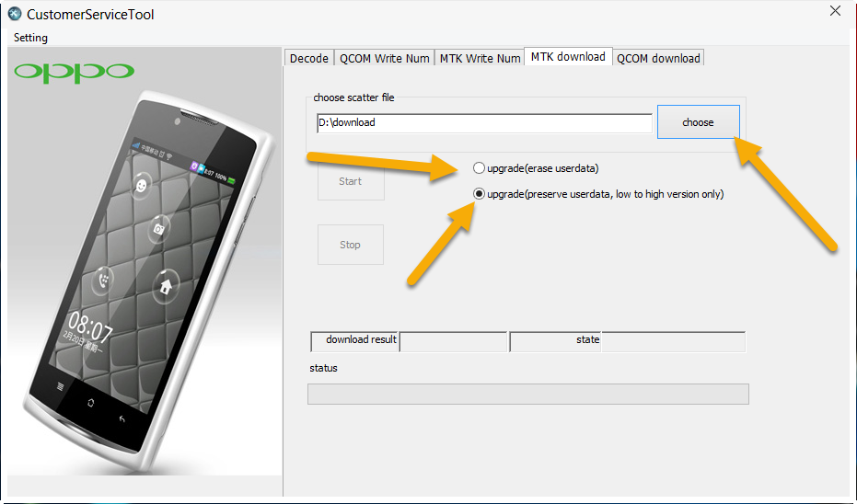Click the 'choose scatter file' group label
The height and width of the screenshot is (504, 857).
pyautogui.click(x=353, y=97)
